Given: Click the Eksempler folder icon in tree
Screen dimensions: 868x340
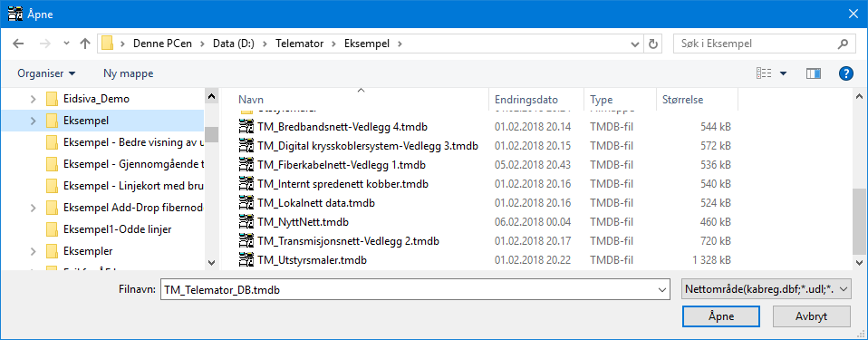Looking at the screenshot, I should click(52, 251).
